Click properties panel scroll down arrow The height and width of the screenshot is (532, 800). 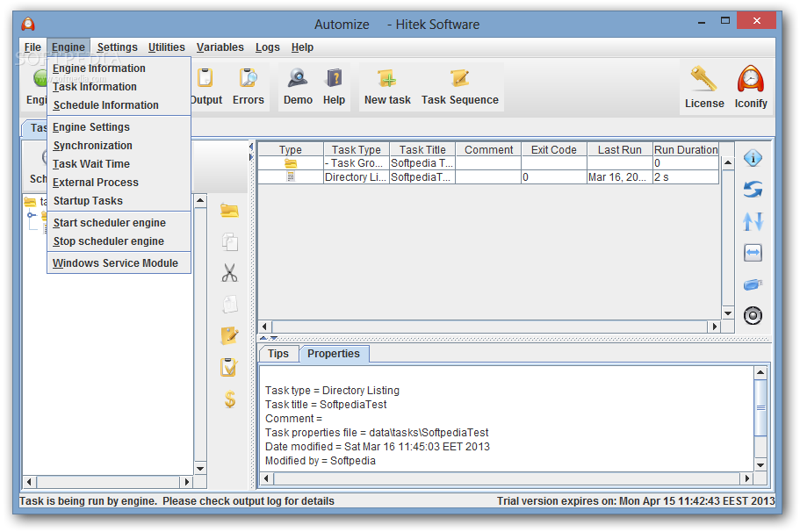pyautogui.click(x=760, y=464)
